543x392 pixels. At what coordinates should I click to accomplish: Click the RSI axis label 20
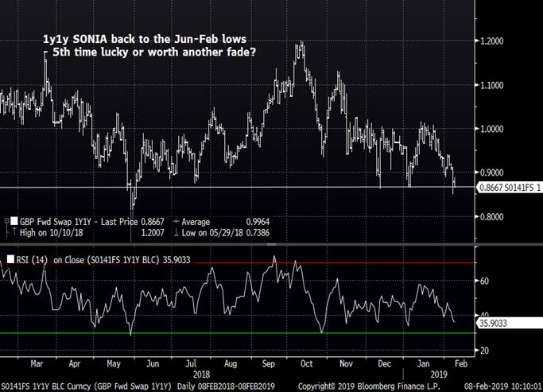click(x=484, y=351)
